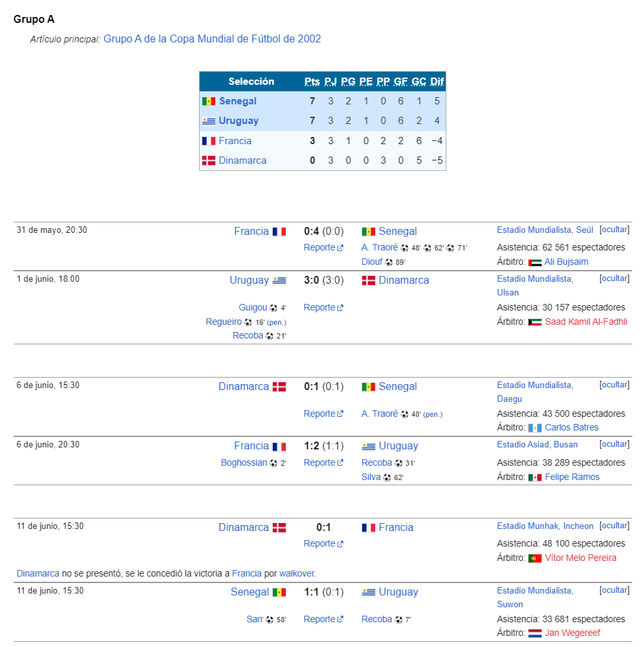
Task: Click the Dinamarca flag in standings table
Action: [209, 160]
